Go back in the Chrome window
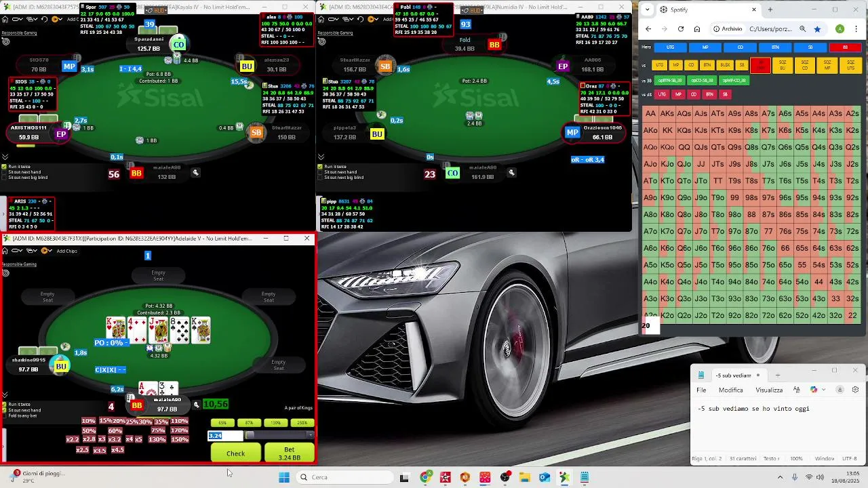Screen dimensions: 868x488 [x=648, y=29]
